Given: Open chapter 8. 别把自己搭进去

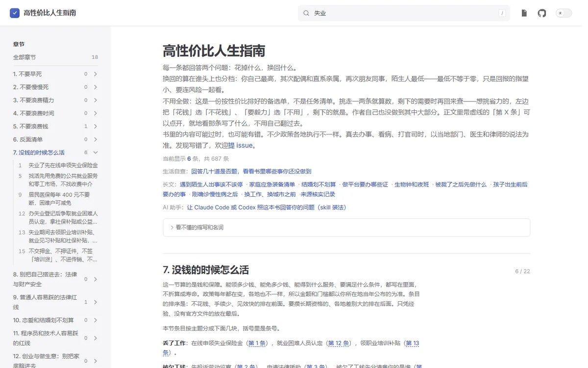Looking at the screenshot, I should [x=45, y=279].
